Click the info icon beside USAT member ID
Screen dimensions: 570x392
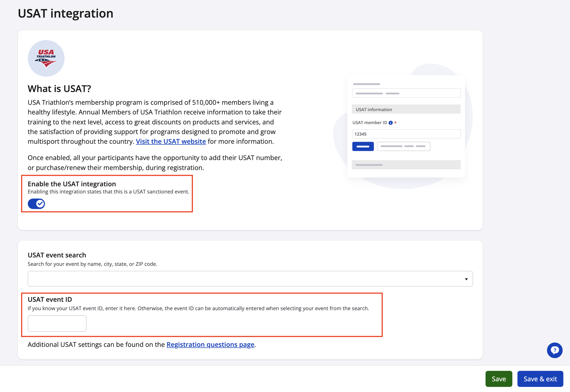point(391,123)
